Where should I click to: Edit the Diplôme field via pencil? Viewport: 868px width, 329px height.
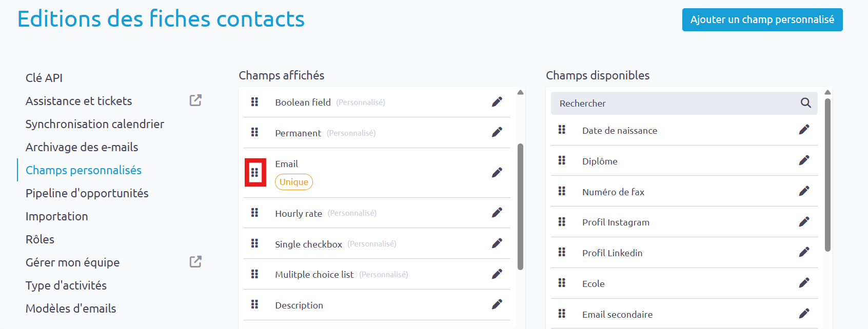[x=804, y=160]
